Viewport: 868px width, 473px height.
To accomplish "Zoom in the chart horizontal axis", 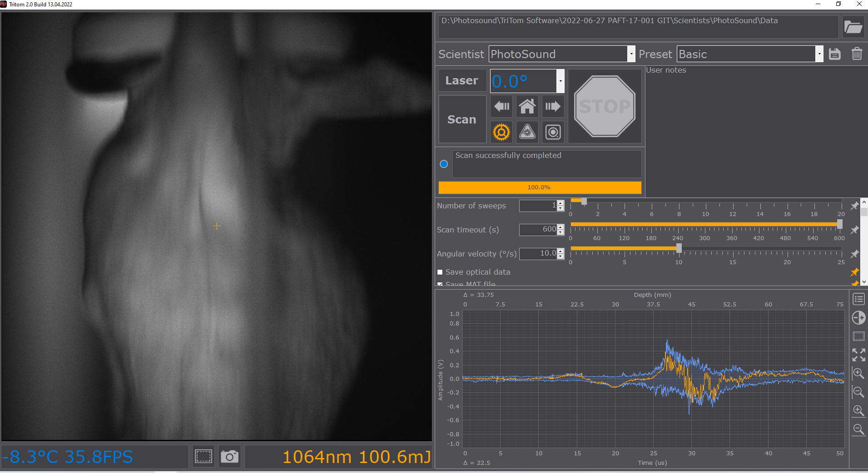I will pos(858,411).
